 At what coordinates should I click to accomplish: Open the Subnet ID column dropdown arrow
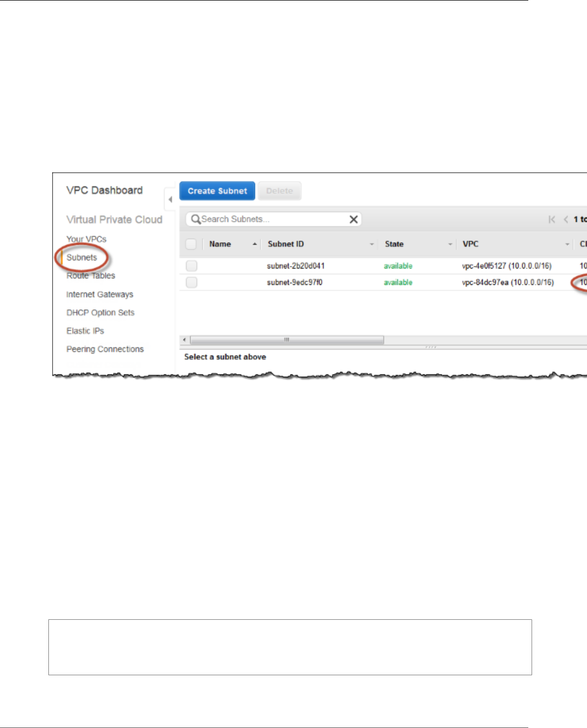[372, 244]
